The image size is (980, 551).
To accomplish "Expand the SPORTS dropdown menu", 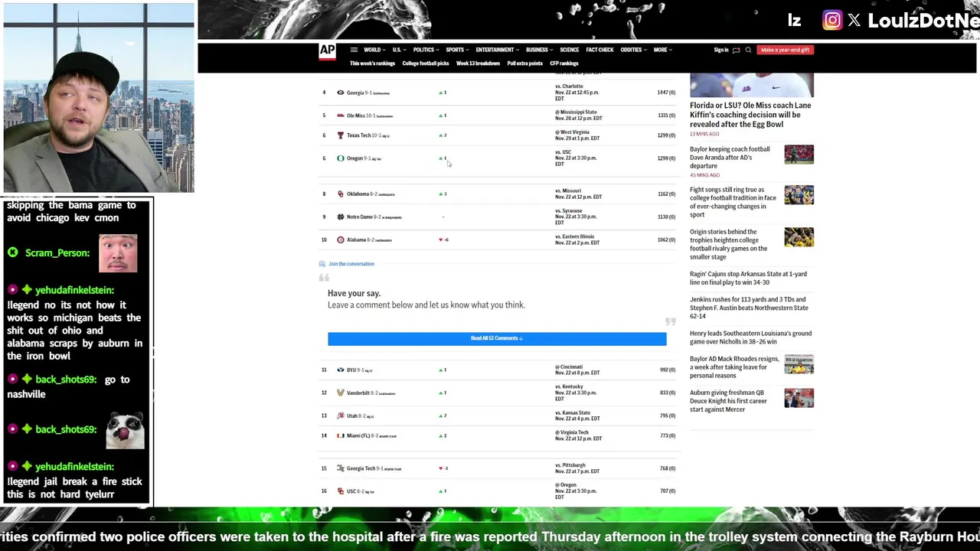I will pos(457,50).
